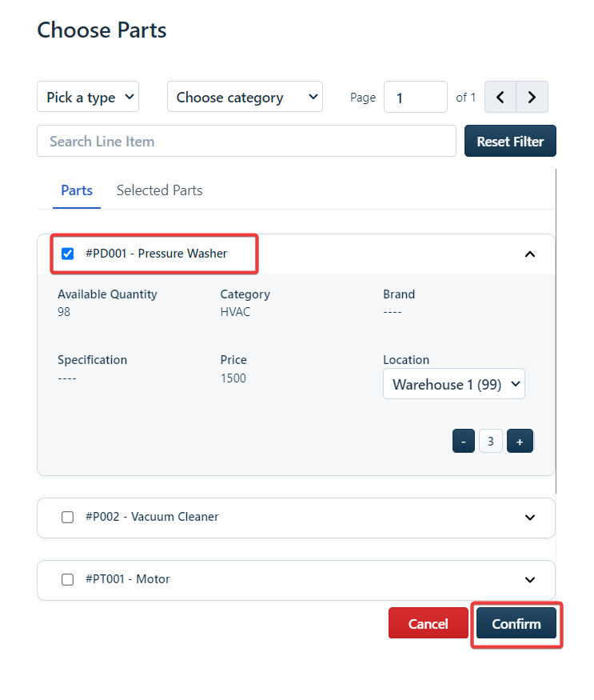Uncheck the Pressure Washer checkbox

tap(68, 254)
